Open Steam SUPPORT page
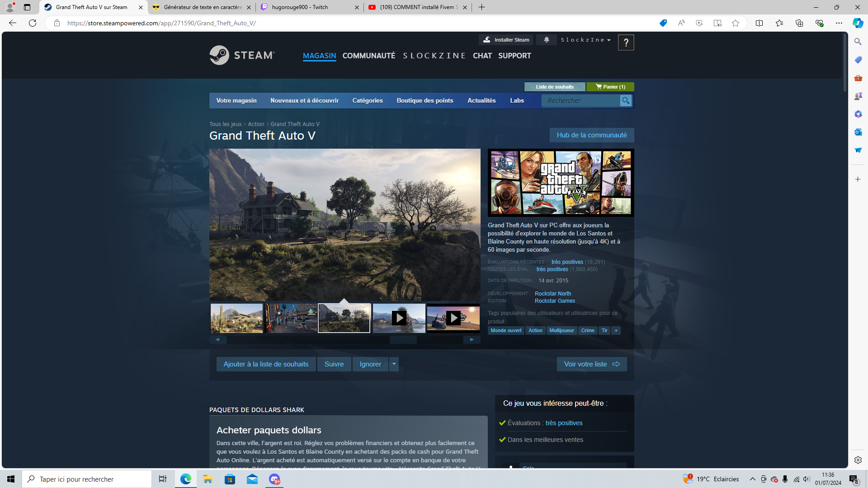 pos(514,56)
